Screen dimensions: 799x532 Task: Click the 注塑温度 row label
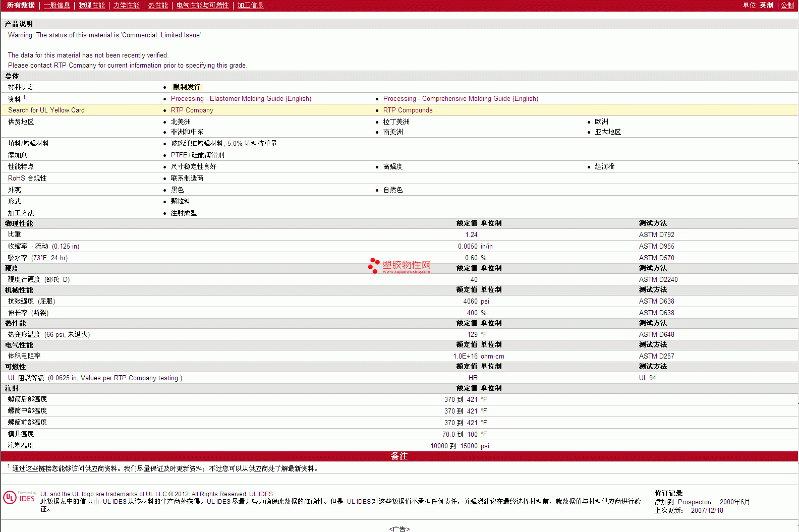pyautogui.click(x=21, y=446)
